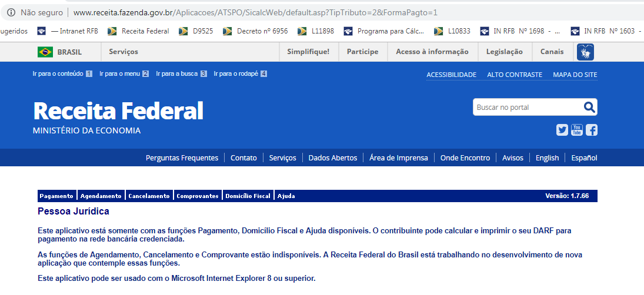Click the Simplifique! link

[x=308, y=52]
